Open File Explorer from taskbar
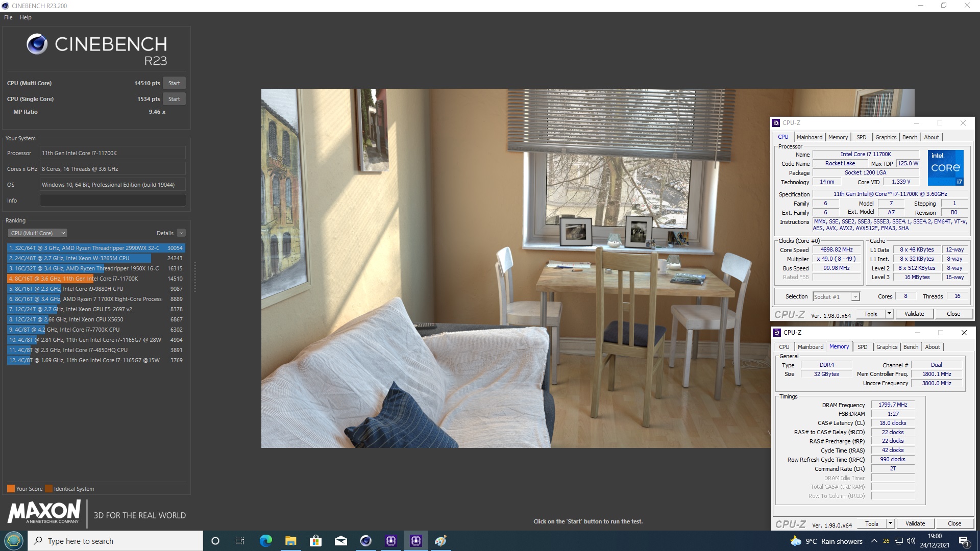 (290, 541)
